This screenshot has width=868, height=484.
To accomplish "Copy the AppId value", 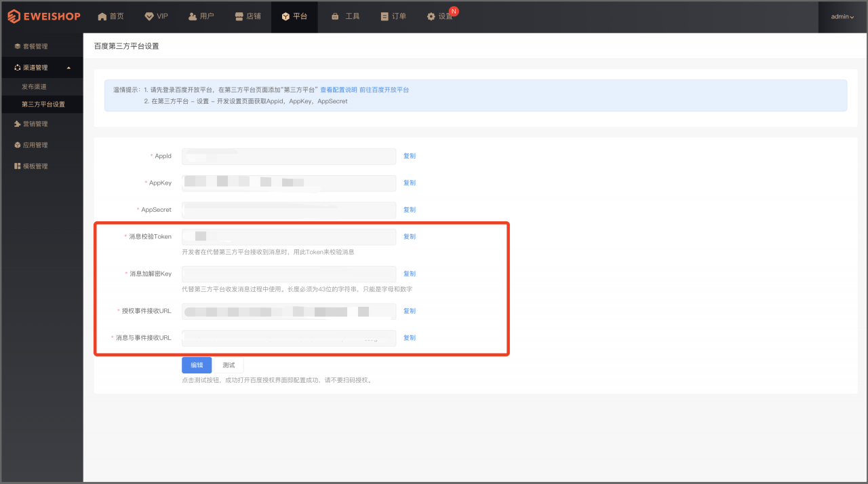I will 410,156.
